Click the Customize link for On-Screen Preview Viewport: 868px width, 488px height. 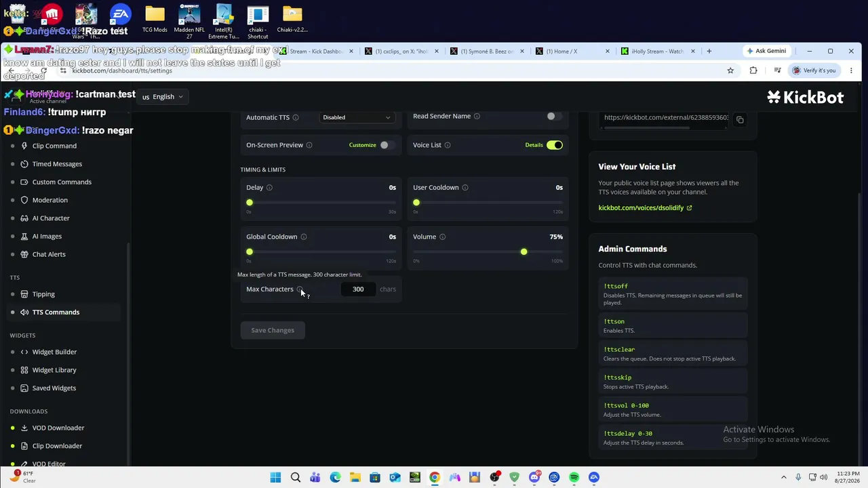pyautogui.click(x=362, y=145)
